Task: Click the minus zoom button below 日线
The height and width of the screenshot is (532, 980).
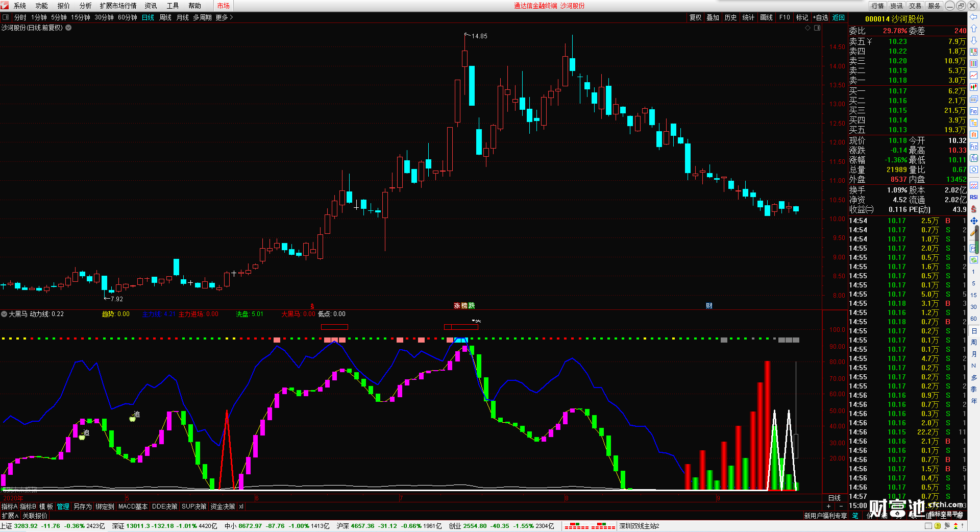Action: (x=841, y=506)
